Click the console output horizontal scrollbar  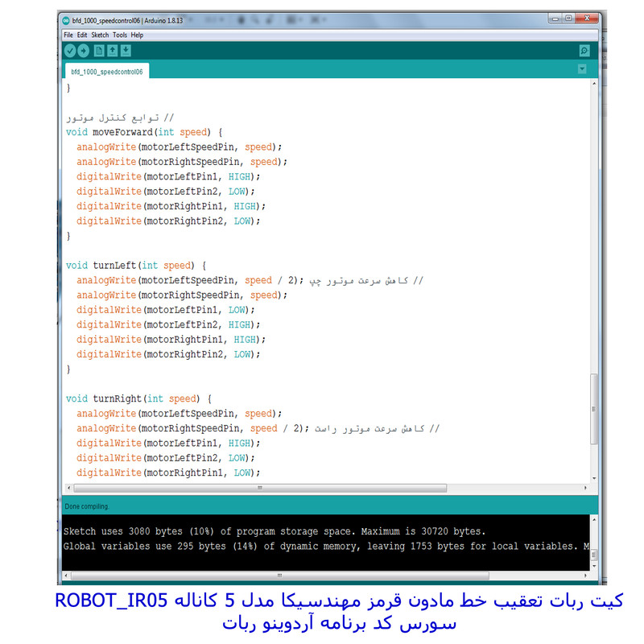pos(282,576)
